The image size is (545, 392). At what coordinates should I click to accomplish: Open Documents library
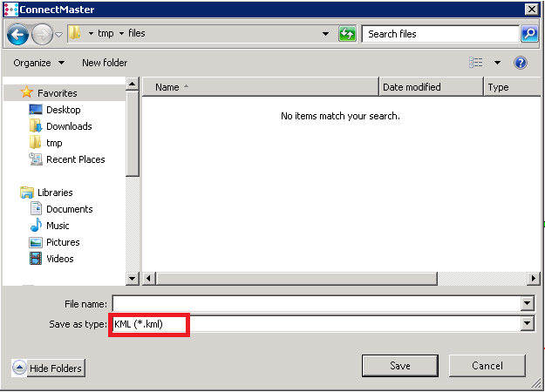point(70,209)
